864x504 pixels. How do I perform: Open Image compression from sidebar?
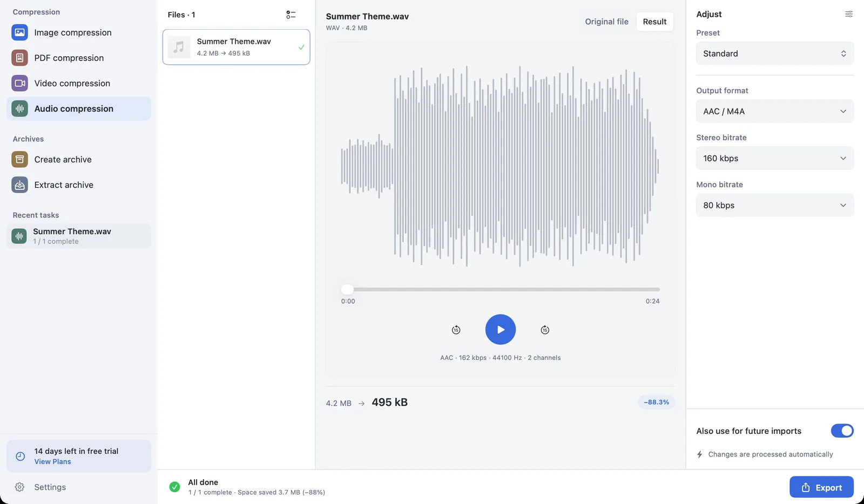pos(79,32)
